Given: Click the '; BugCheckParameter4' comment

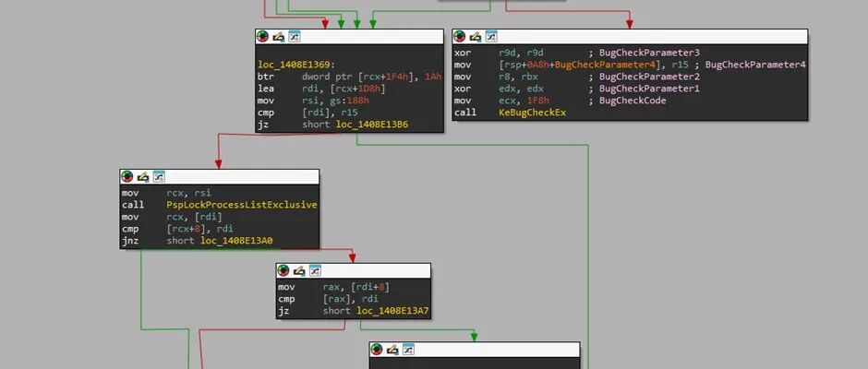Looking at the screenshot, I should [750, 65].
